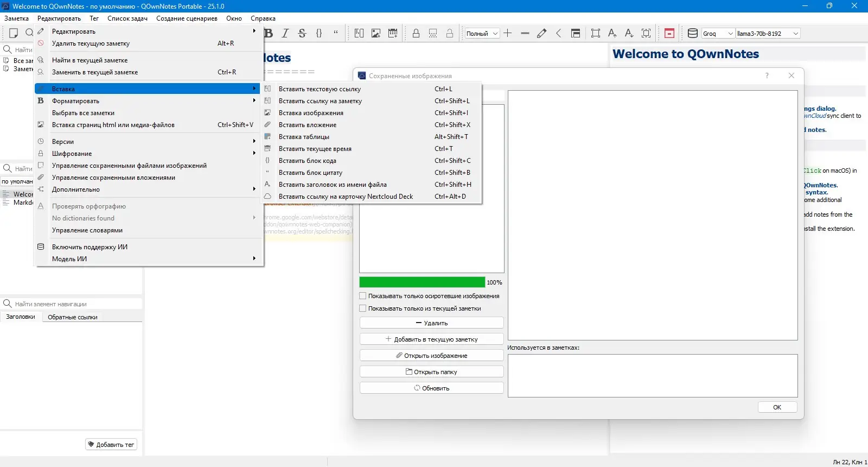
Task: Click the dotted decrypt note toolbar icon
Action: pos(433,33)
